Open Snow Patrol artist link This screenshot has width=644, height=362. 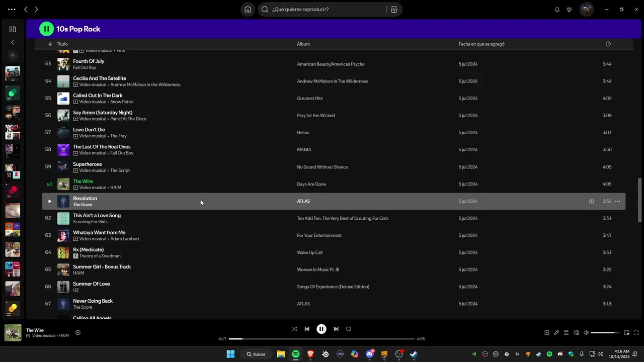click(x=122, y=102)
